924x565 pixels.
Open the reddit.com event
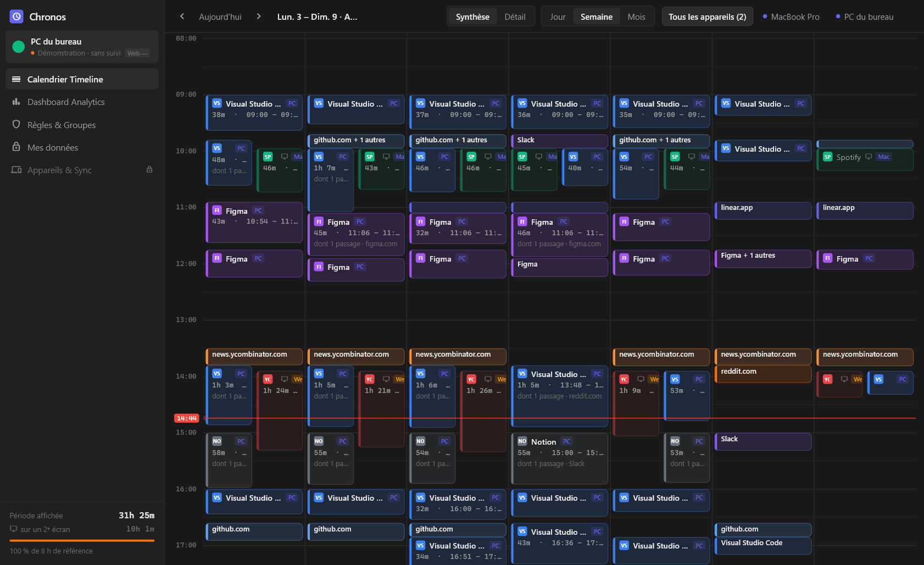(763, 374)
